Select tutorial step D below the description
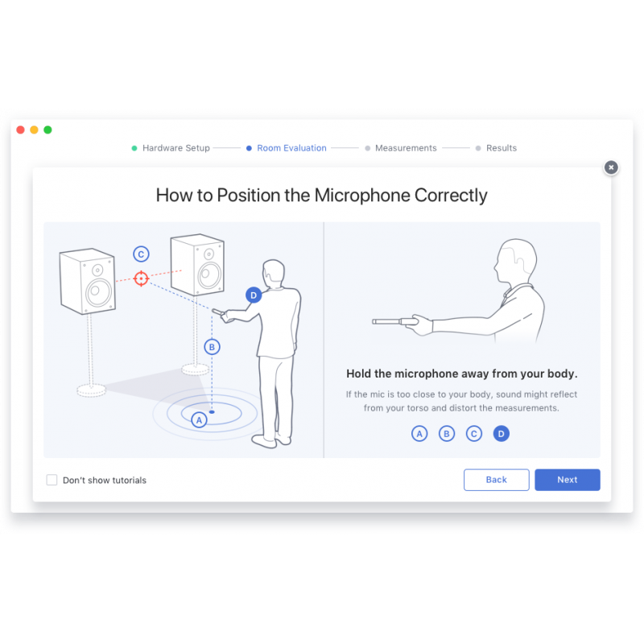Screen dimensions: 644x644 click(502, 434)
